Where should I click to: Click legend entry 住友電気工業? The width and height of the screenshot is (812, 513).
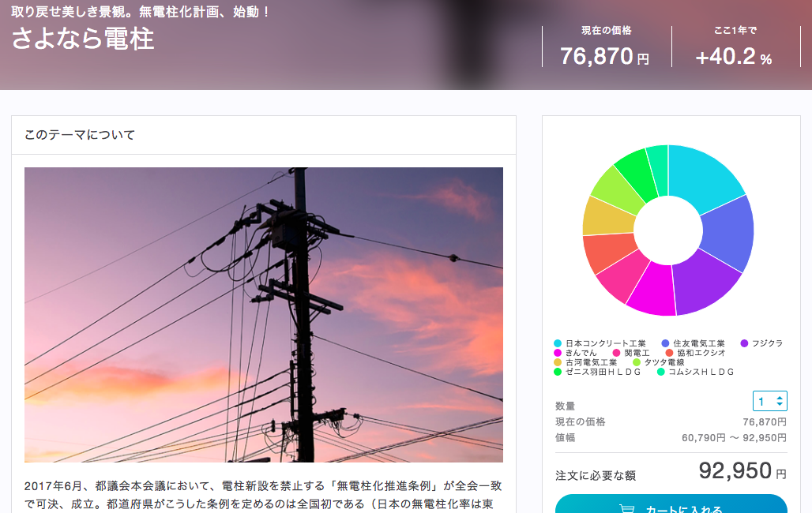(x=694, y=343)
